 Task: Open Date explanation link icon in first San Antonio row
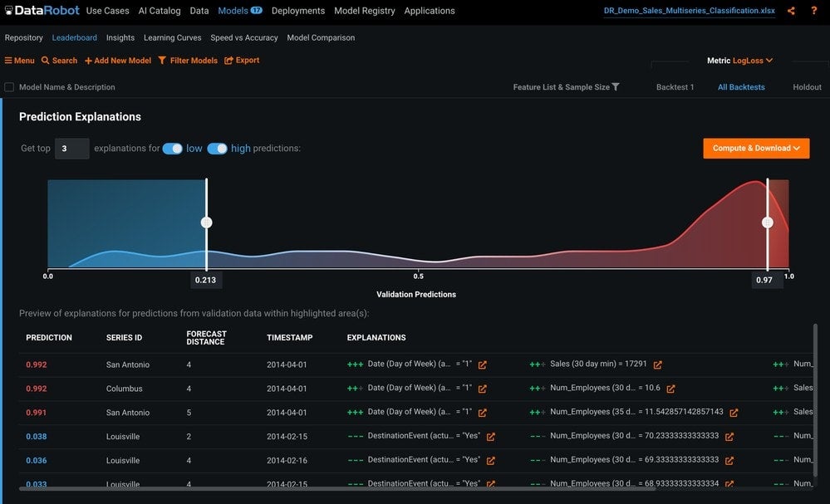click(482, 365)
